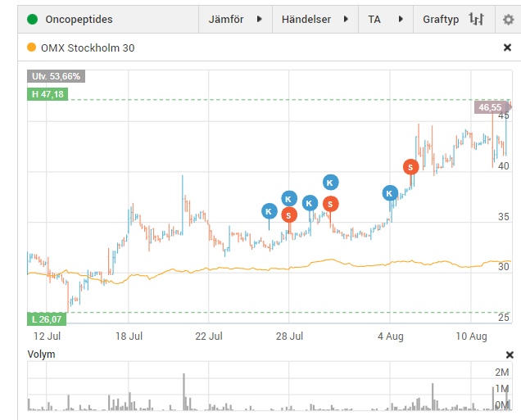Click the 2M volume axis label

coord(501,373)
